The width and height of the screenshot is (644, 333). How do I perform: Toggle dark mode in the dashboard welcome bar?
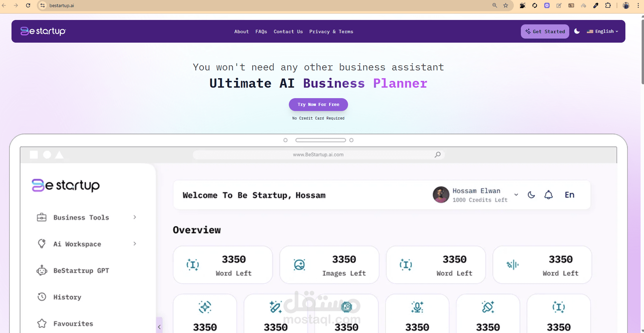[531, 195]
